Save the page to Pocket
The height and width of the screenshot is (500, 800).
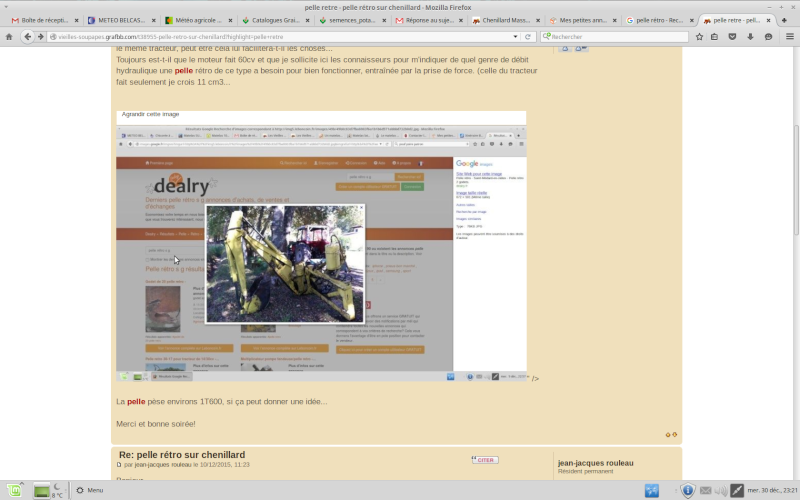pos(732,37)
